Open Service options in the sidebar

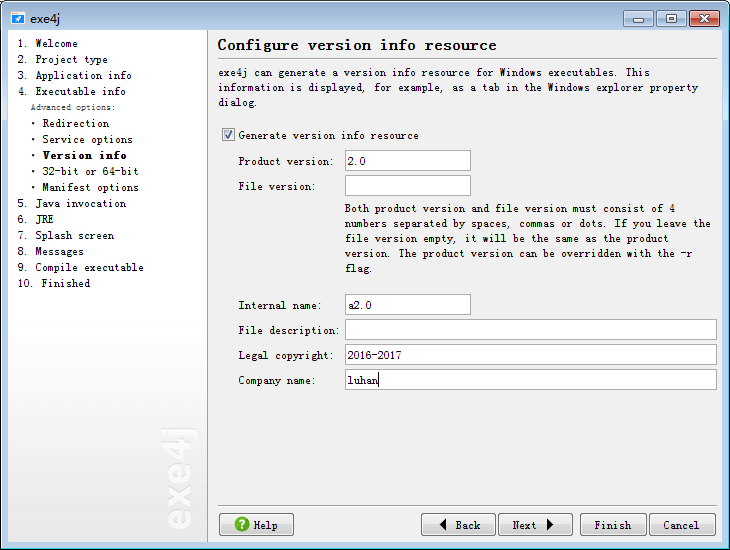point(87,140)
